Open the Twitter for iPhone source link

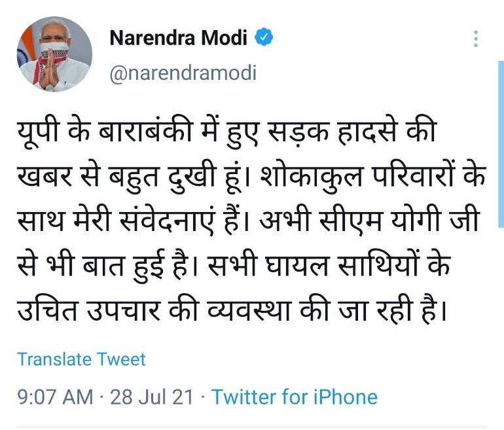[295, 397]
